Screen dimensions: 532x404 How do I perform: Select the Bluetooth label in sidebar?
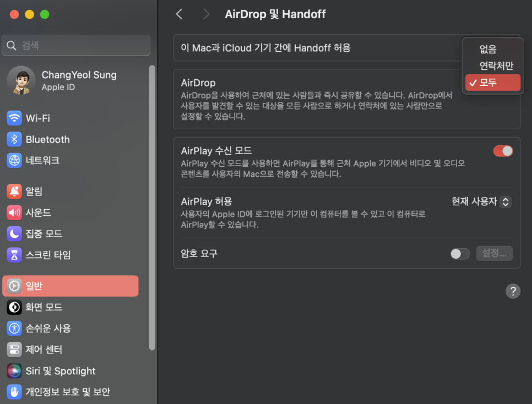click(x=48, y=140)
